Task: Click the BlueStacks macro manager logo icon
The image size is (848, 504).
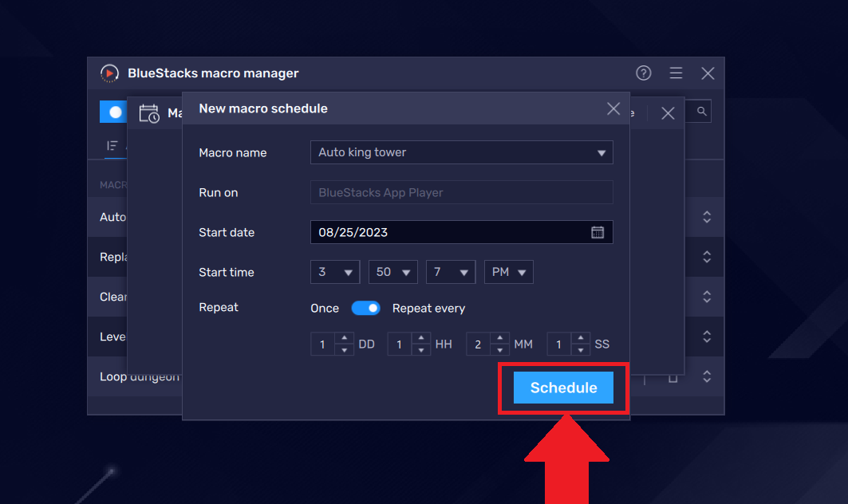Action: [109, 73]
